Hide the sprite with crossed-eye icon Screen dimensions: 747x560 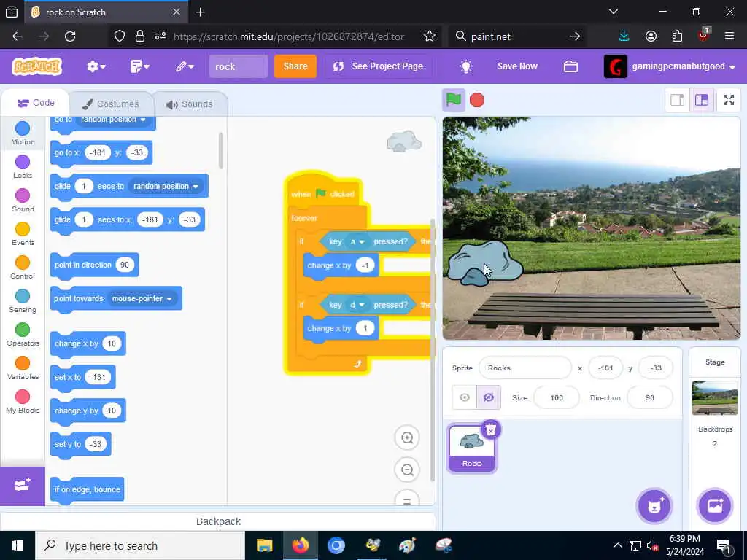pos(489,397)
